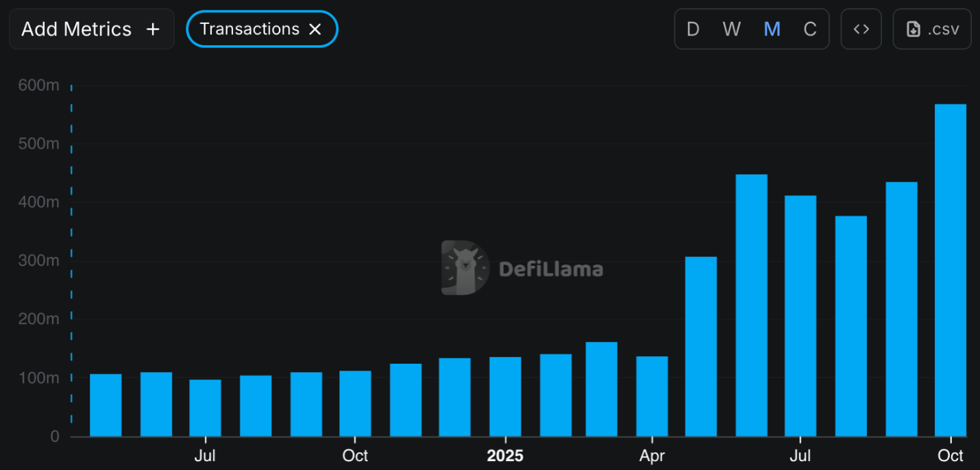980x470 pixels.
Task: Click the July 2025 bar
Action: point(800,316)
